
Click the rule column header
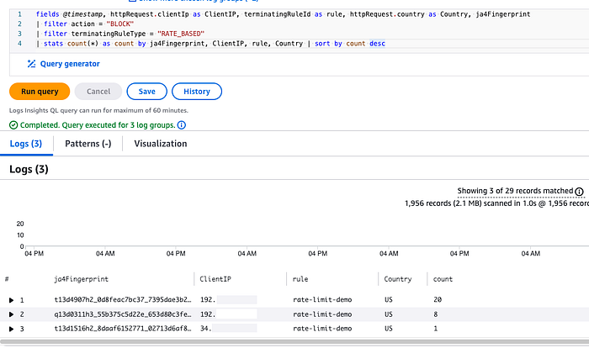pyautogui.click(x=300, y=279)
